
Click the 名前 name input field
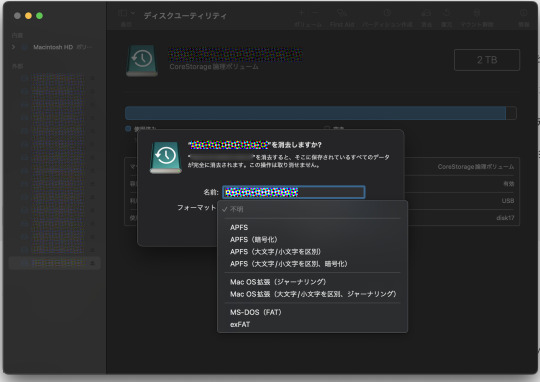(x=293, y=192)
